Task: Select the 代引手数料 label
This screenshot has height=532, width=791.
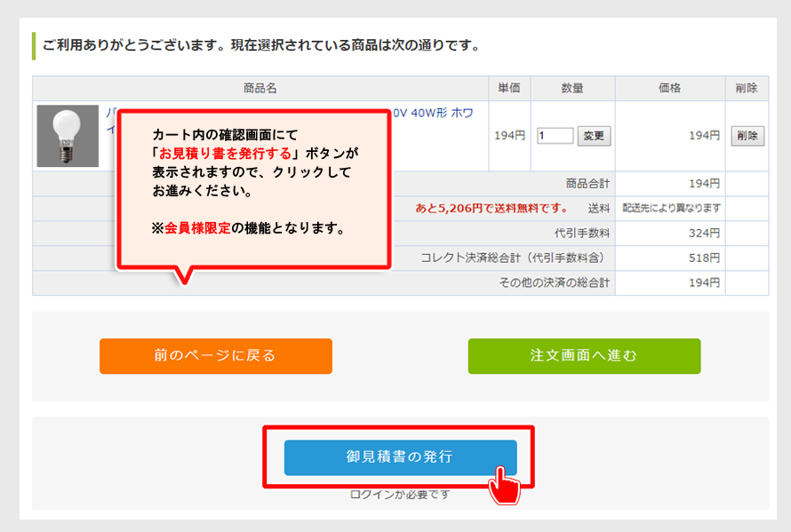Action: (x=582, y=233)
